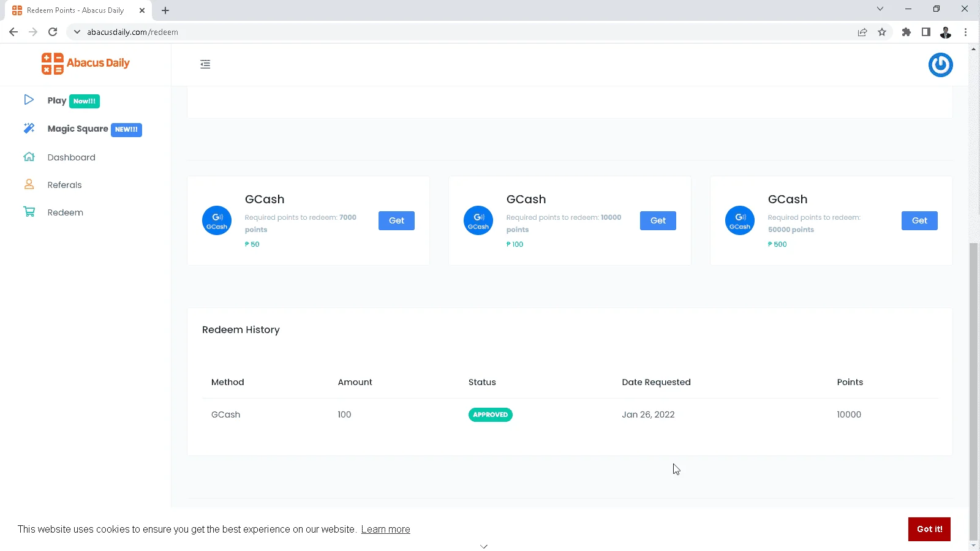Image resolution: width=980 pixels, height=551 pixels.
Task: Click the amount 100 cell in history
Action: (345, 414)
